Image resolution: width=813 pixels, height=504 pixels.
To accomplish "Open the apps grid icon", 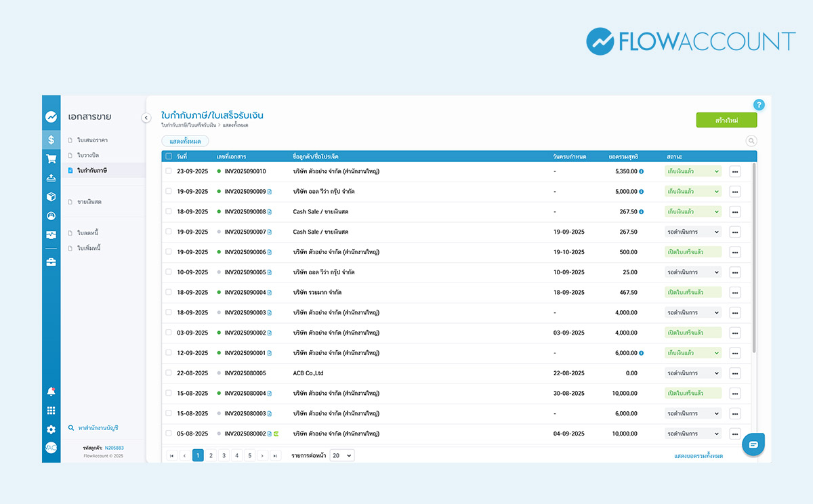I will pyautogui.click(x=51, y=411).
